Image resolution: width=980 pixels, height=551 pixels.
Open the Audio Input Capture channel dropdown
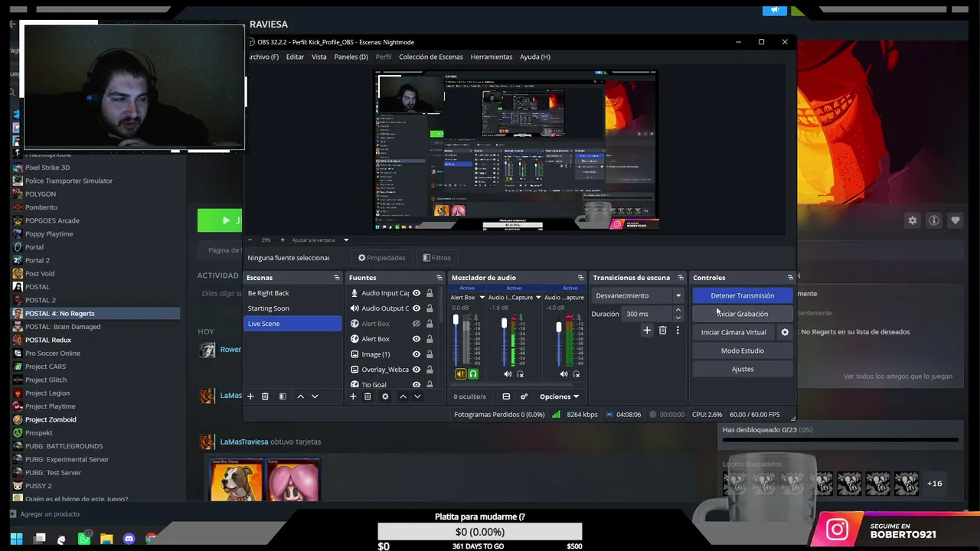click(538, 298)
